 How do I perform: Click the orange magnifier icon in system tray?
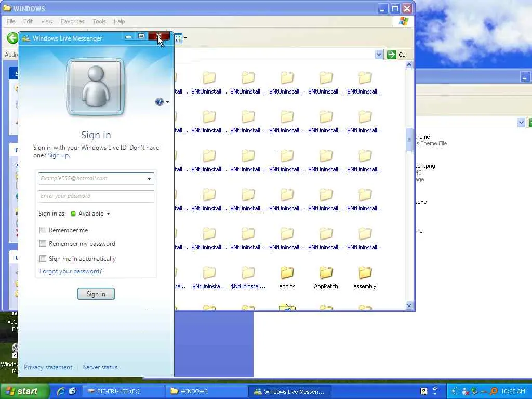[494, 391]
